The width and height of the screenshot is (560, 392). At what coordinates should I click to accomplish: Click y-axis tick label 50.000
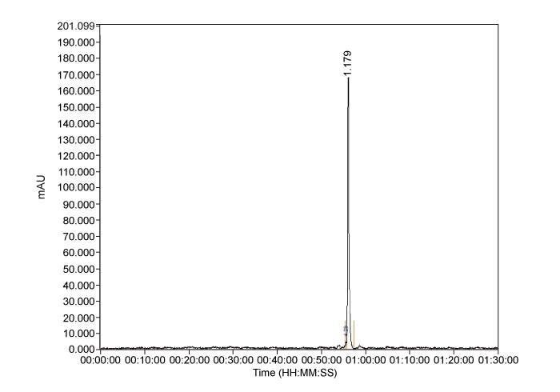[79, 269]
